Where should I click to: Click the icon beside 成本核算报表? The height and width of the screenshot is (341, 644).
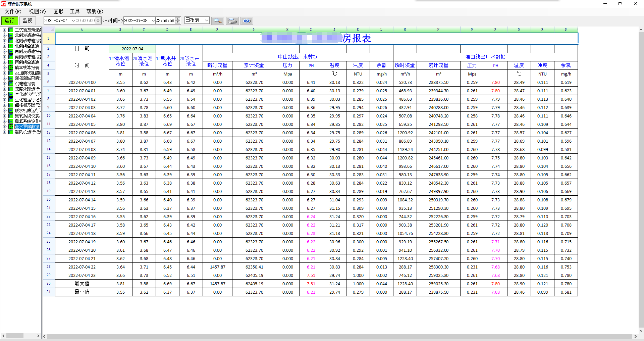[11, 67]
